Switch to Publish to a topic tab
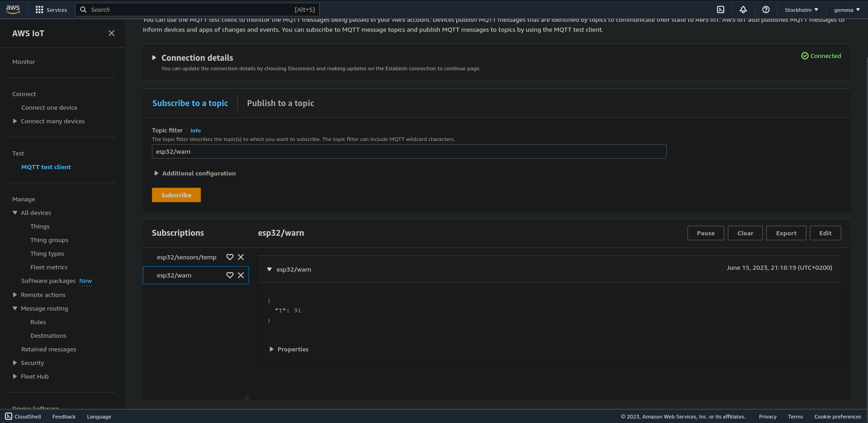 (x=280, y=103)
